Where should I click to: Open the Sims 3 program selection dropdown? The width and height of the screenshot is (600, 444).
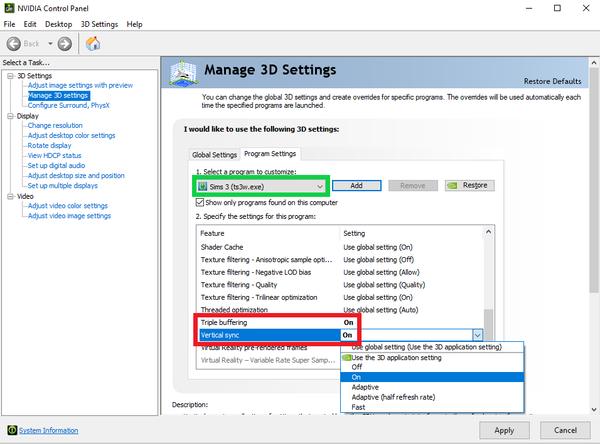319,186
